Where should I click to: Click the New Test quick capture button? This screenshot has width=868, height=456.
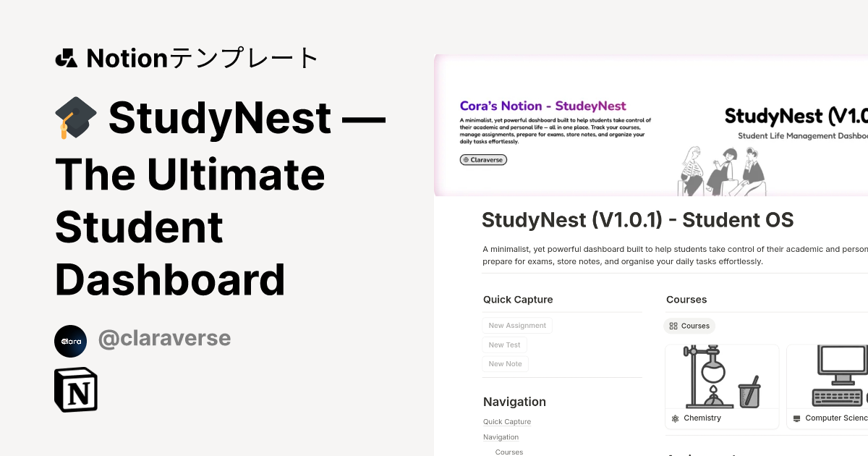coord(504,345)
